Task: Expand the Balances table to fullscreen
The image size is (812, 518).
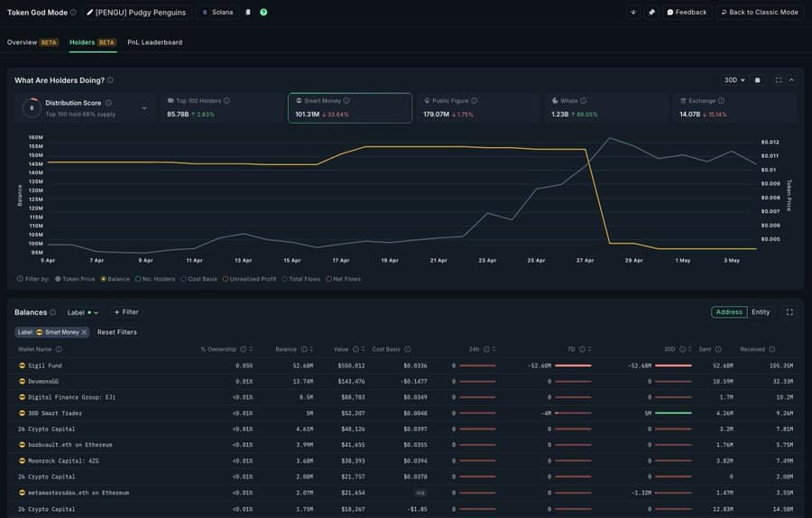Action: 789,312
